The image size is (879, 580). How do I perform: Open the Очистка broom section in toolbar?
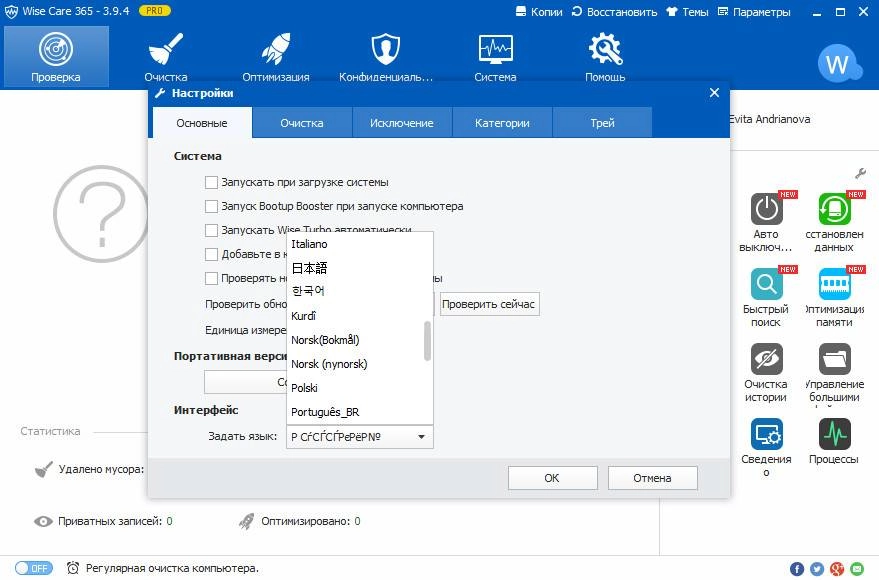[x=166, y=57]
